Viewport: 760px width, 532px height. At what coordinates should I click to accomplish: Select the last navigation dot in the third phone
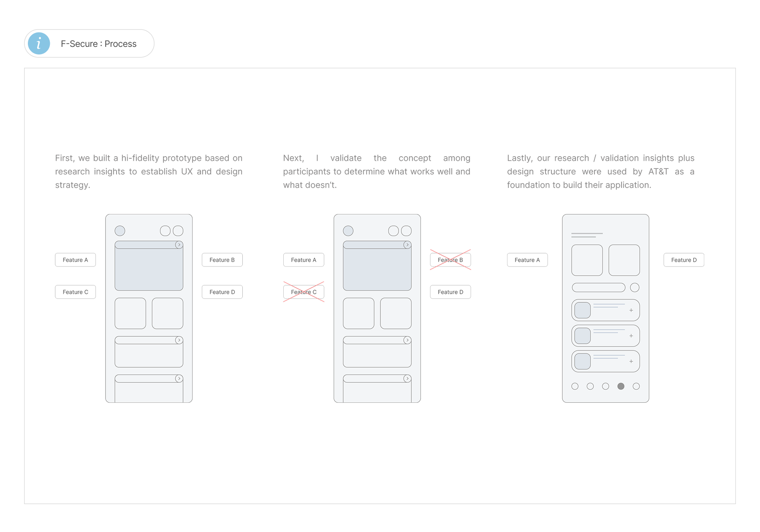636,386
